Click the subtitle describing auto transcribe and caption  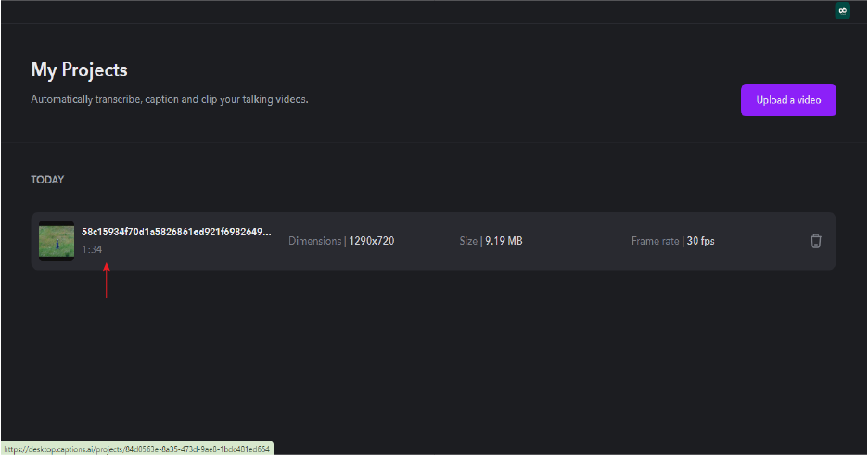tap(170, 99)
